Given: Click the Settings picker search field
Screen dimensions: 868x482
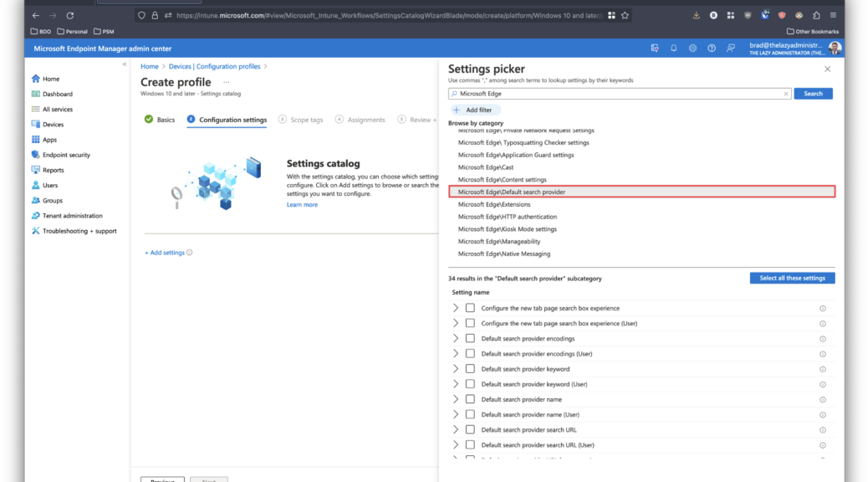Looking at the screenshot, I should point(620,94).
